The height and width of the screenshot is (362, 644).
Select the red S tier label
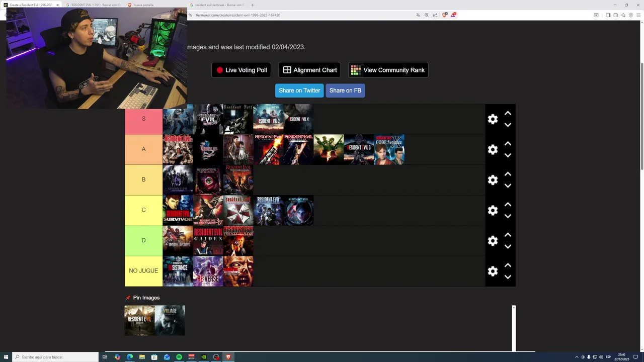coord(143,119)
